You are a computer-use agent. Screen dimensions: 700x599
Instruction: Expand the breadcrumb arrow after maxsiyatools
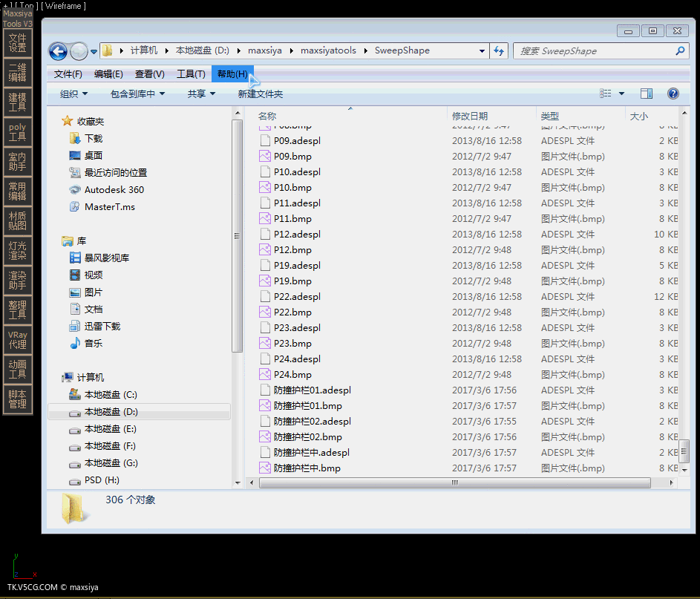point(366,50)
